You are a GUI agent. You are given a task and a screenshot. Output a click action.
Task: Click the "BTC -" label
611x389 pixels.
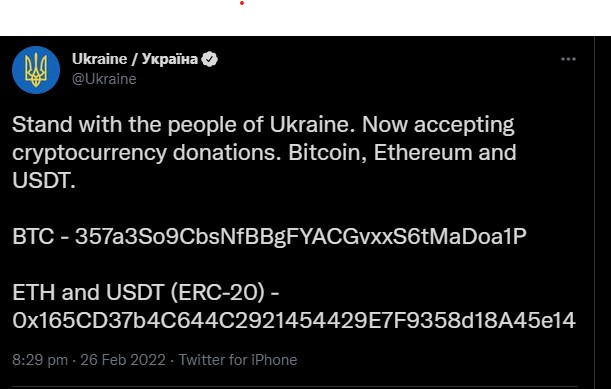click(x=41, y=237)
